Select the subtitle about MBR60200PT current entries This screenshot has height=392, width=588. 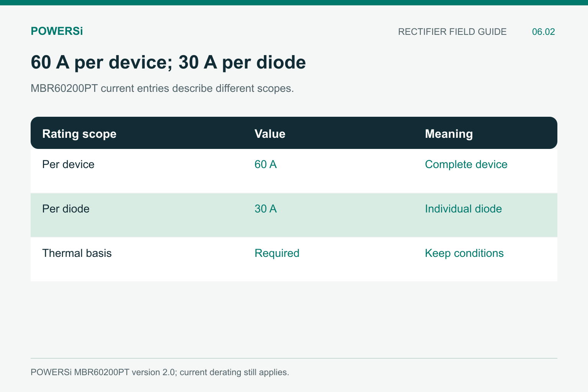(x=162, y=88)
